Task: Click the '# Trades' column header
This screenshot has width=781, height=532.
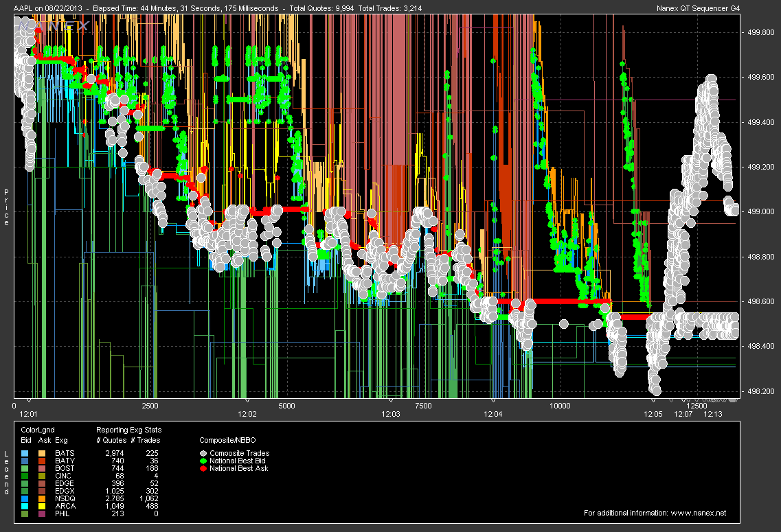Action: pos(146,440)
